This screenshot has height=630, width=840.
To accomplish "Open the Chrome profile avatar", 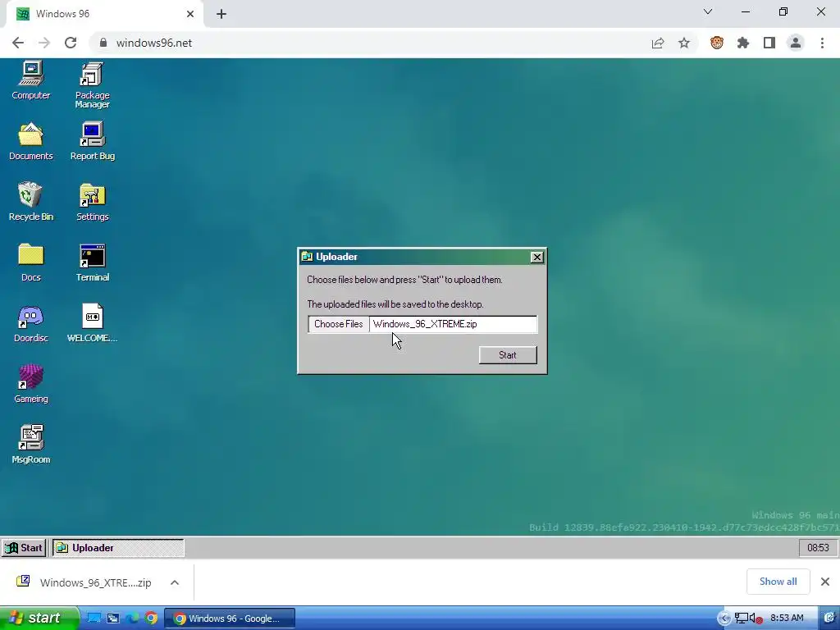I will click(796, 43).
